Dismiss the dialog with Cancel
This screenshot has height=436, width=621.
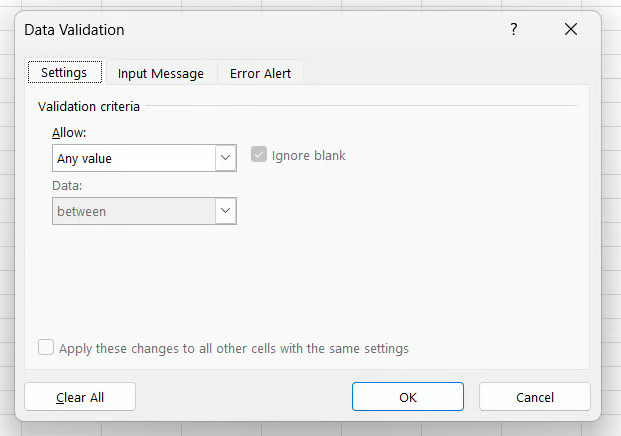(x=534, y=397)
